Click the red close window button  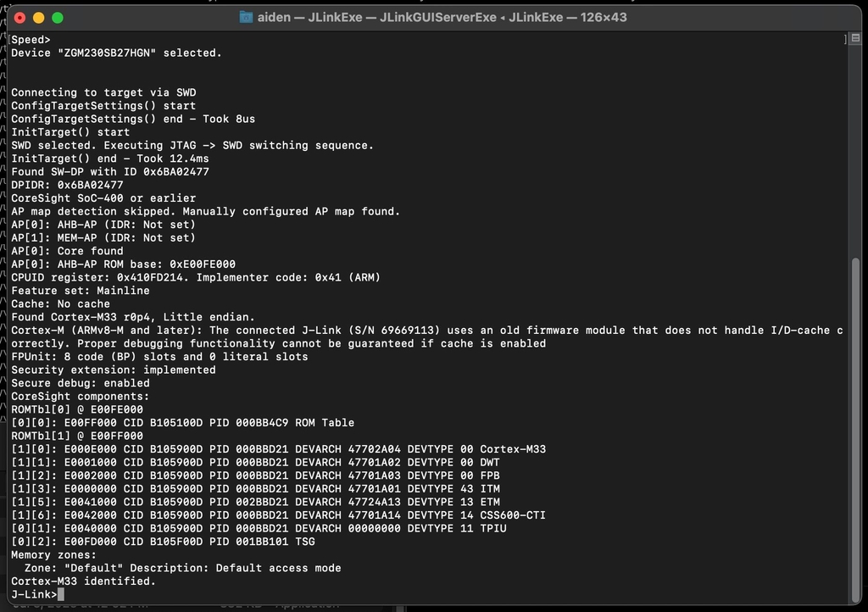(x=20, y=18)
